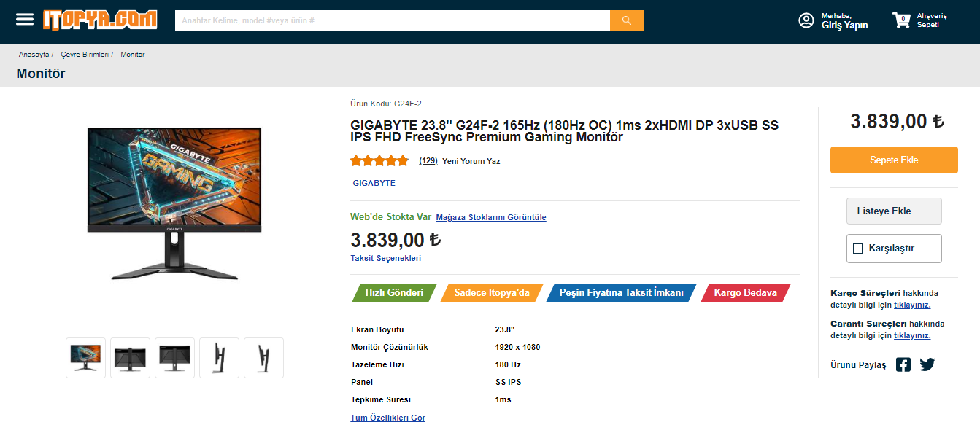The height and width of the screenshot is (441, 980).
Task: Open the hamburger menu icon
Action: tap(25, 20)
